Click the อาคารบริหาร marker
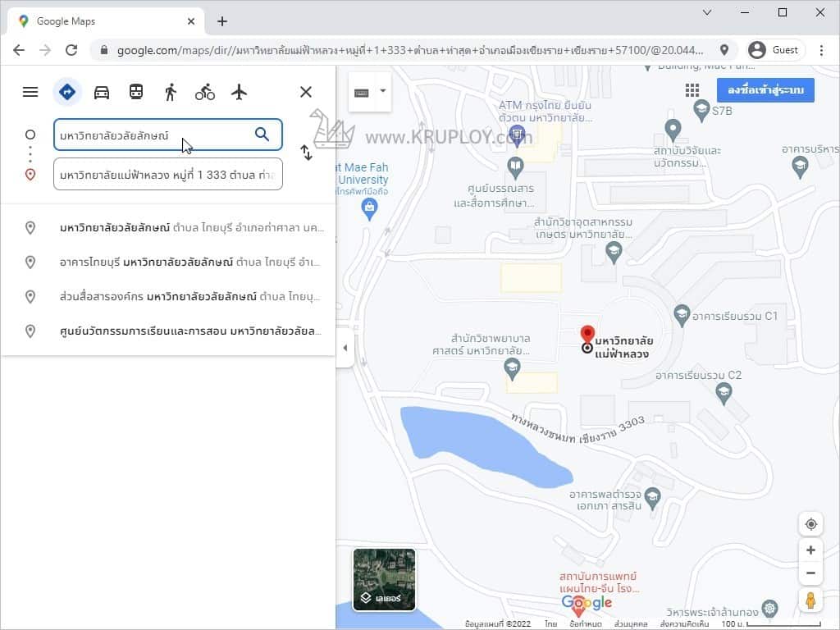The width and height of the screenshot is (840, 630). (x=800, y=167)
